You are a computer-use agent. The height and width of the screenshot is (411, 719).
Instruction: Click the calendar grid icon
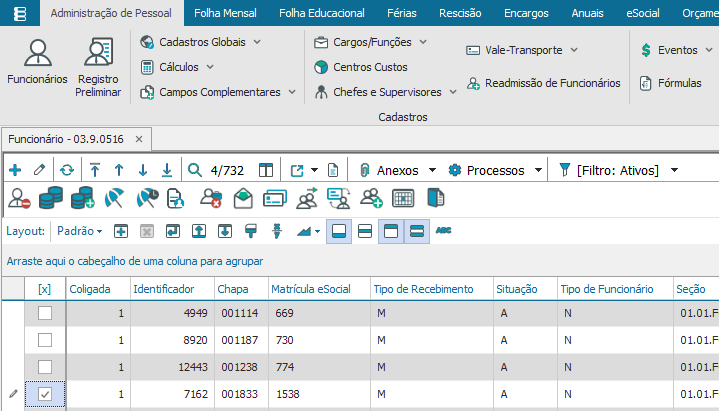pyautogui.click(x=403, y=198)
